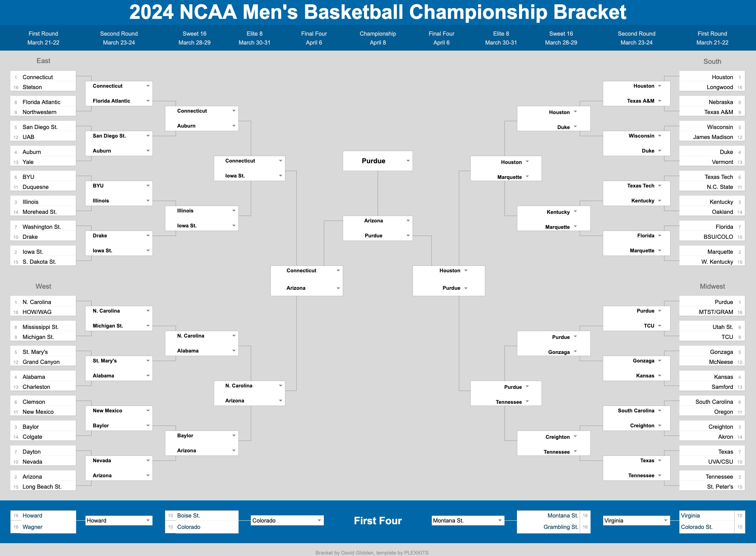This screenshot has height=556, width=756.
Task: Open the N. Carolina Elite 8 dropdown
Action: pos(281,386)
